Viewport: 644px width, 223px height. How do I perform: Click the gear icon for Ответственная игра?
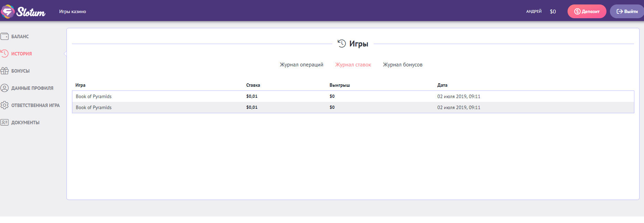point(4,105)
